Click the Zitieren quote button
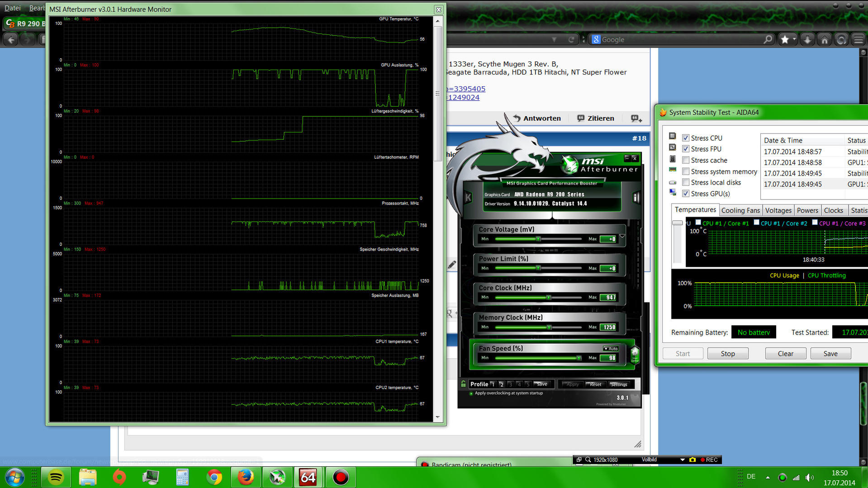868x488 pixels. 596,118
